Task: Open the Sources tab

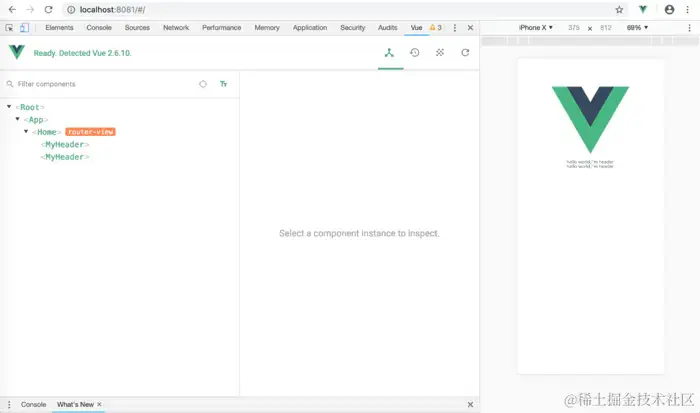Action: 137,28
